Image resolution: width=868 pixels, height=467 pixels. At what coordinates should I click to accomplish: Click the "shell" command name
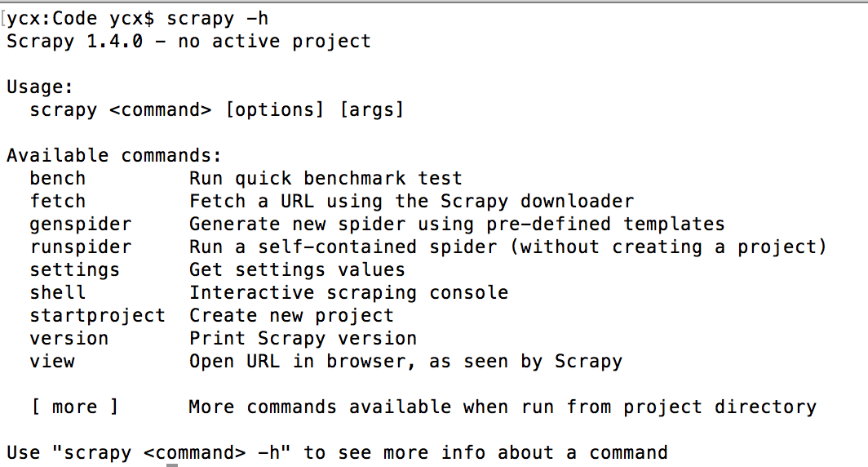58,292
